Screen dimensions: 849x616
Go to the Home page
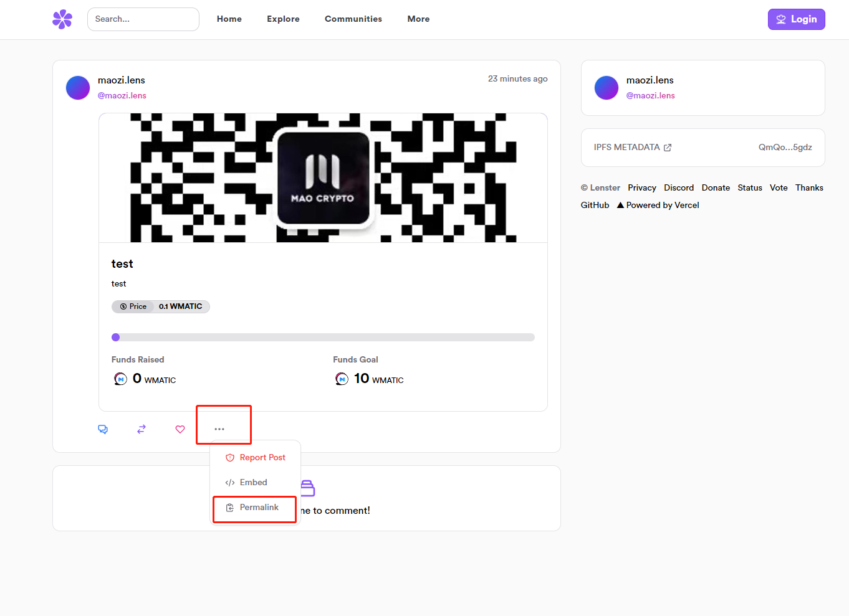[229, 19]
